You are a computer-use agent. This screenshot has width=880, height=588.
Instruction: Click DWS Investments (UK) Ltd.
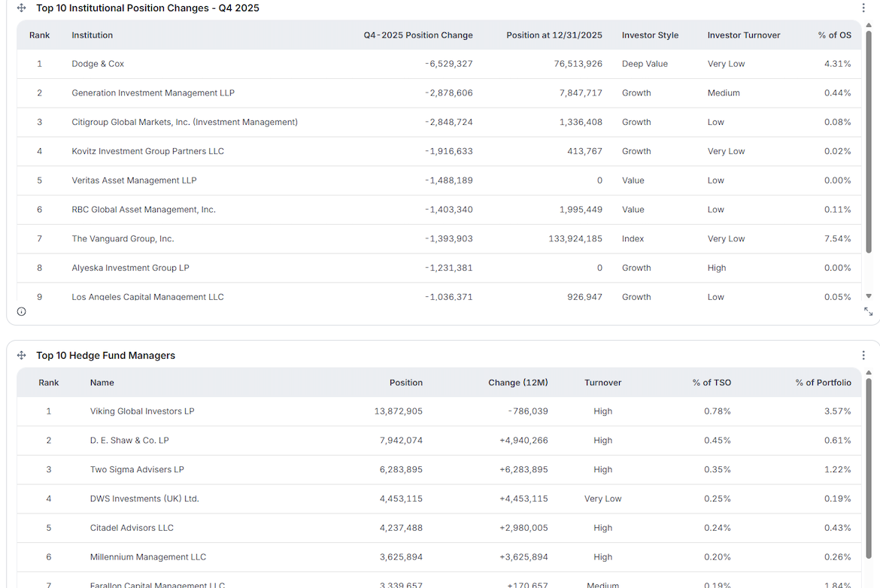coord(144,499)
